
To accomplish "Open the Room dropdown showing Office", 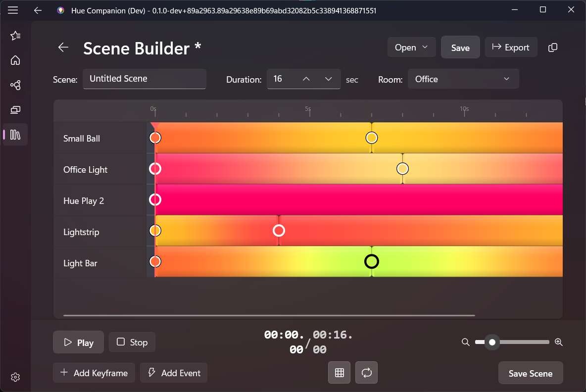I will (x=463, y=79).
